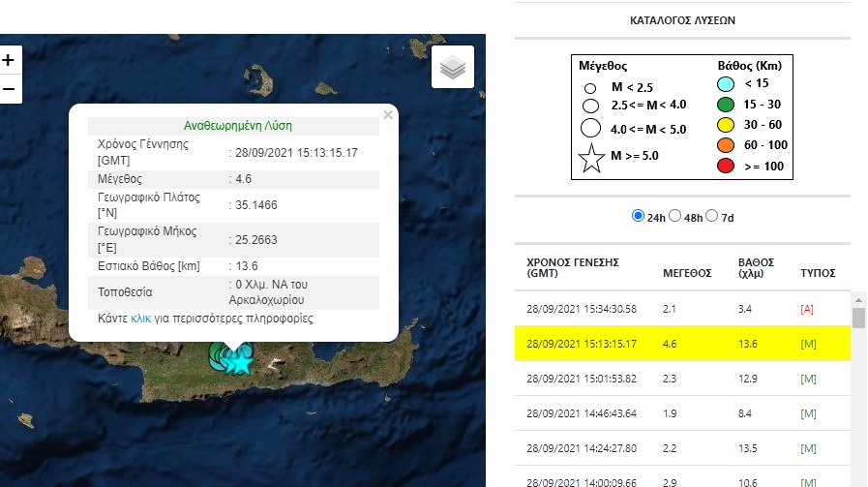This screenshot has width=868, height=487.
Task: Zoom in on the map
Action: pos(8,60)
